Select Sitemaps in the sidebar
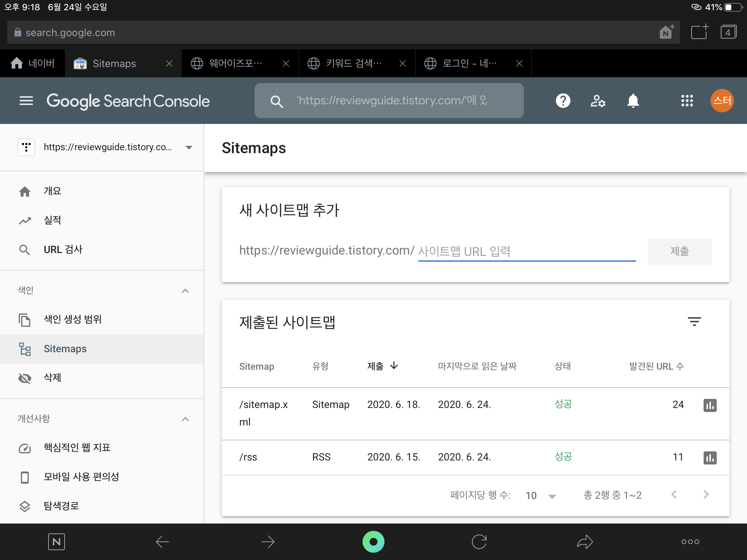The image size is (747, 560). coord(102,349)
